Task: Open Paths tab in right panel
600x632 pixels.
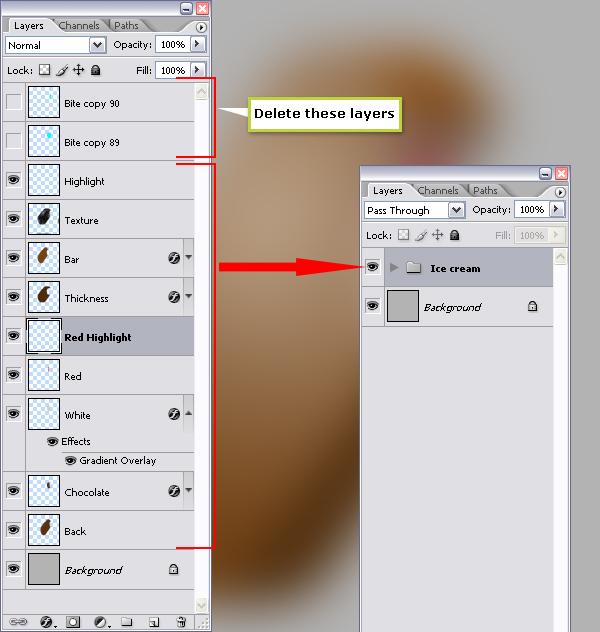Action: point(485,190)
